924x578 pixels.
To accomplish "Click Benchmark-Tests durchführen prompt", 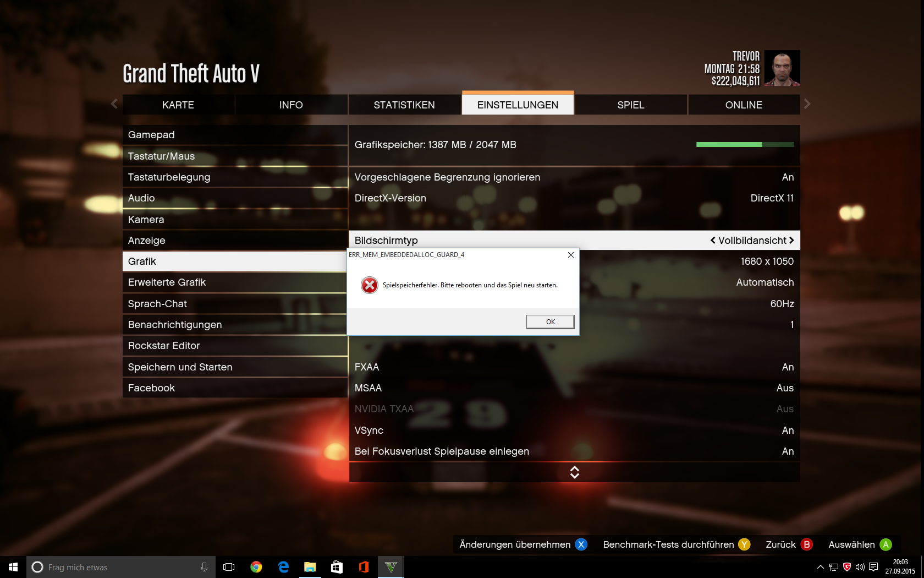I will coord(668,544).
